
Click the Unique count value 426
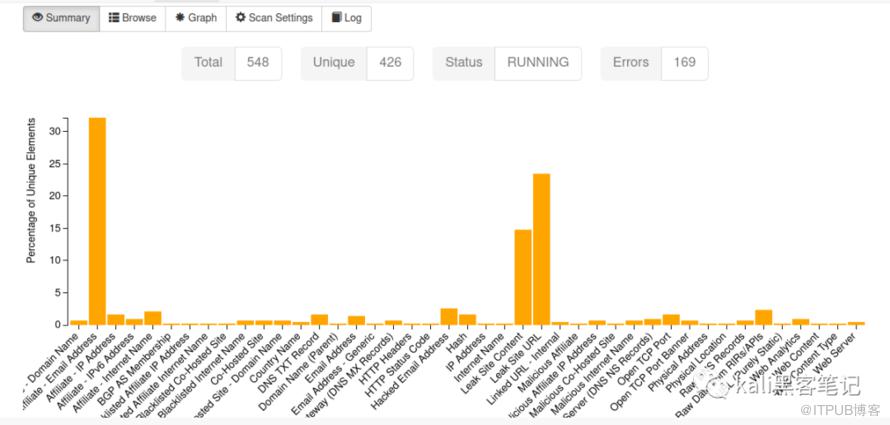click(x=390, y=62)
